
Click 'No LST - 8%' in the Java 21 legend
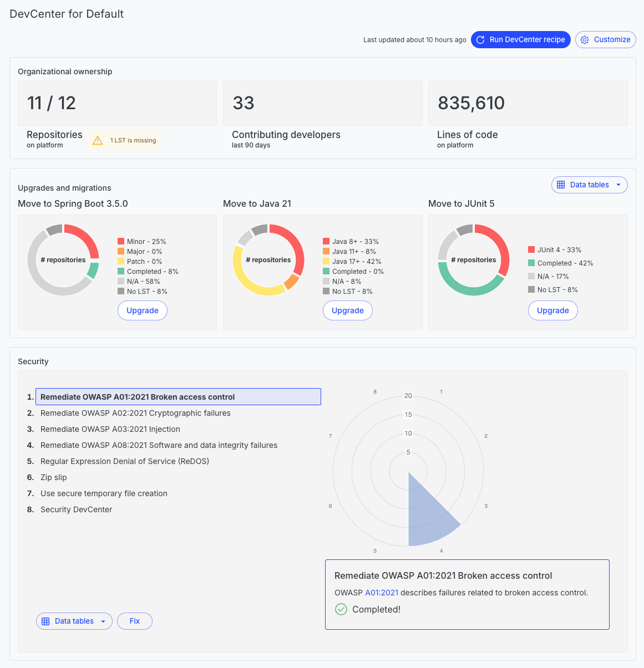coord(352,292)
